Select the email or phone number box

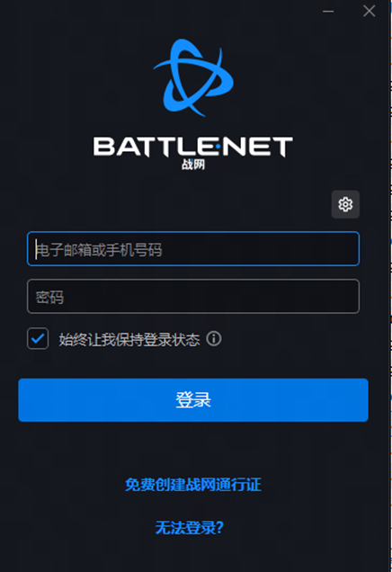click(x=193, y=249)
